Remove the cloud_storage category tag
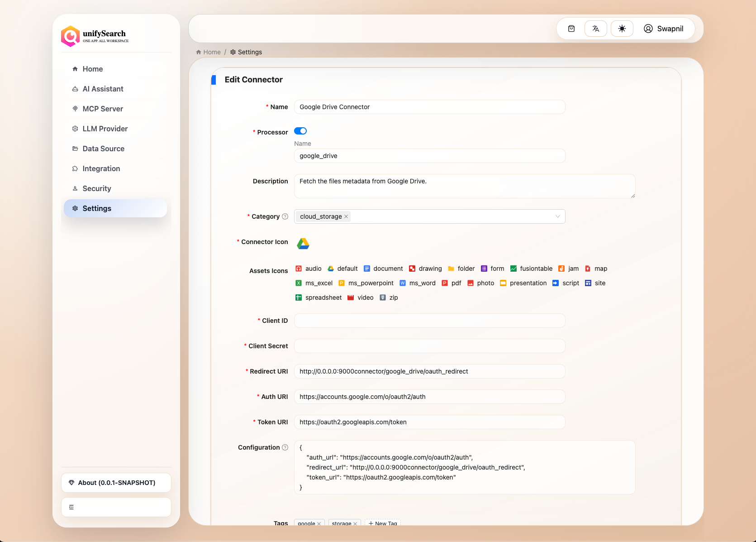This screenshot has height=542, width=756. coord(346,216)
